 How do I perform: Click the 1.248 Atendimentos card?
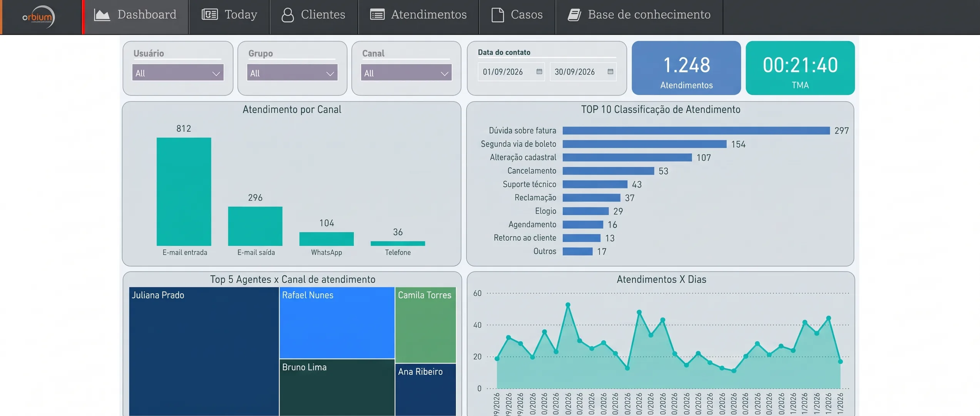point(686,68)
